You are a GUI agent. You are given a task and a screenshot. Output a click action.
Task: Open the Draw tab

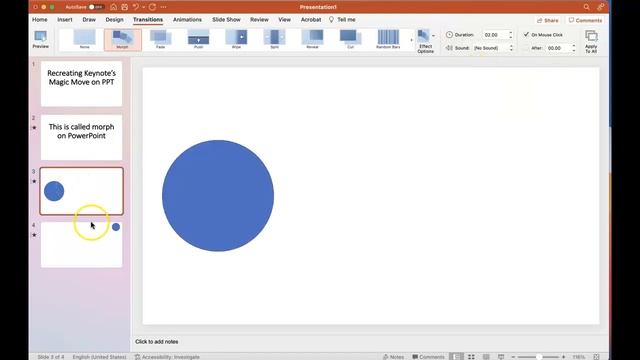[89, 20]
